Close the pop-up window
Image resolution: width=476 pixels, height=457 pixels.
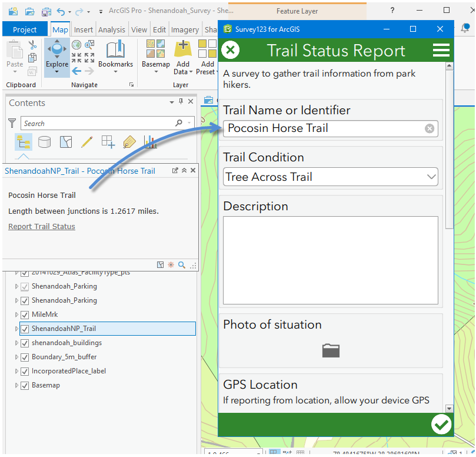coord(193,170)
